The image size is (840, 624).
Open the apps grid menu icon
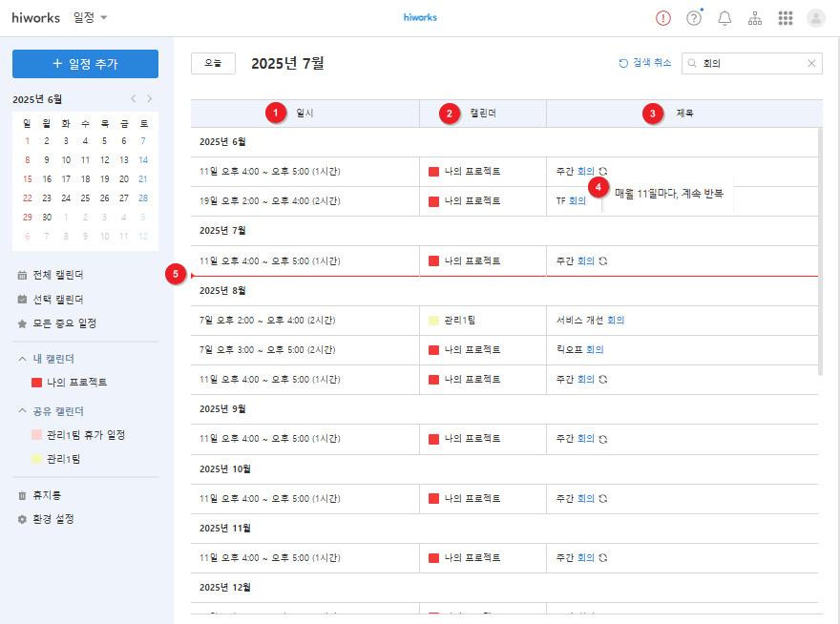point(786,18)
